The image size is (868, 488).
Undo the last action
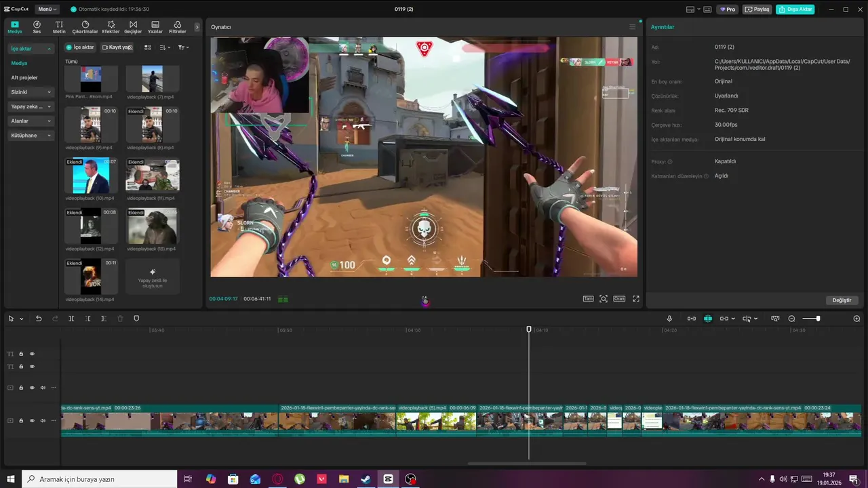39,319
